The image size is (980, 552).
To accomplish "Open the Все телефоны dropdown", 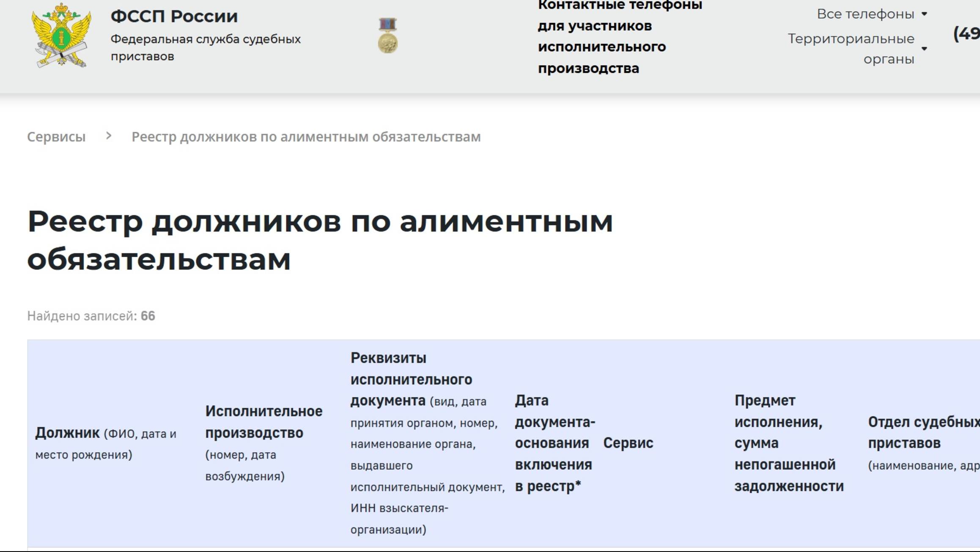I will point(865,14).
